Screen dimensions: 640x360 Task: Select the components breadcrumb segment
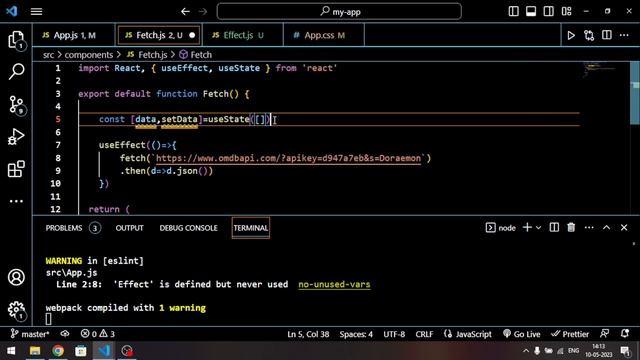tap(89, 55)
